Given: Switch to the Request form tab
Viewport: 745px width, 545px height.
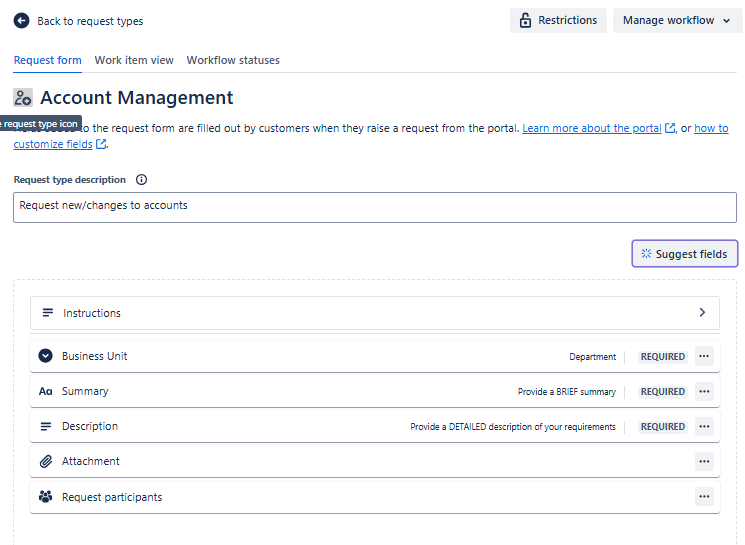Looking at the screenshot, I should 48,60.
